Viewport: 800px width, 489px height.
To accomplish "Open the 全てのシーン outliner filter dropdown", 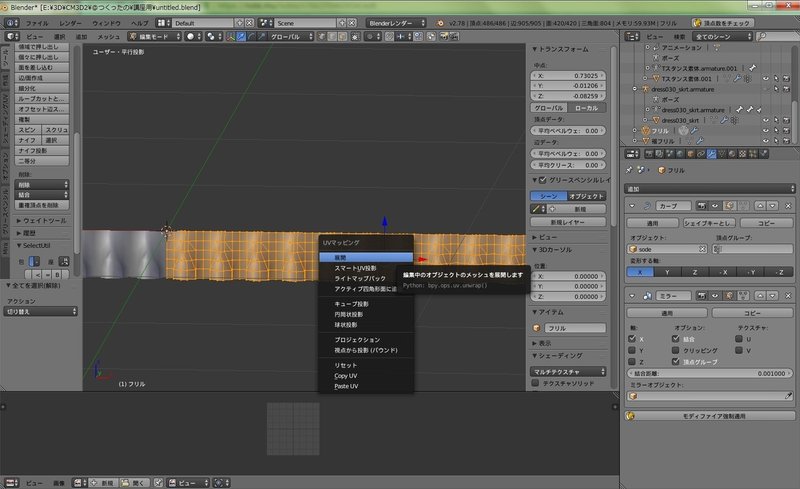I will pos(722,36).
